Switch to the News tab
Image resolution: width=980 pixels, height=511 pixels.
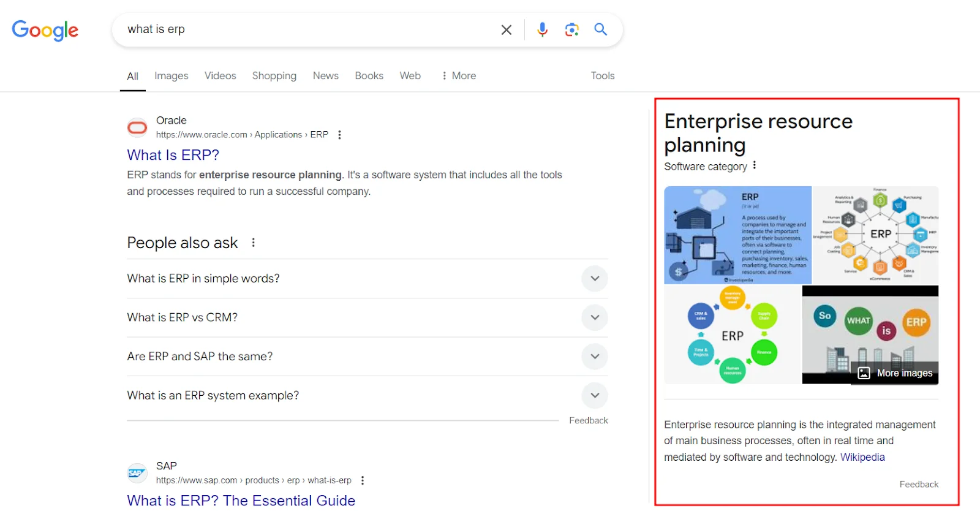pyautogui.click(x=326, y=76)
